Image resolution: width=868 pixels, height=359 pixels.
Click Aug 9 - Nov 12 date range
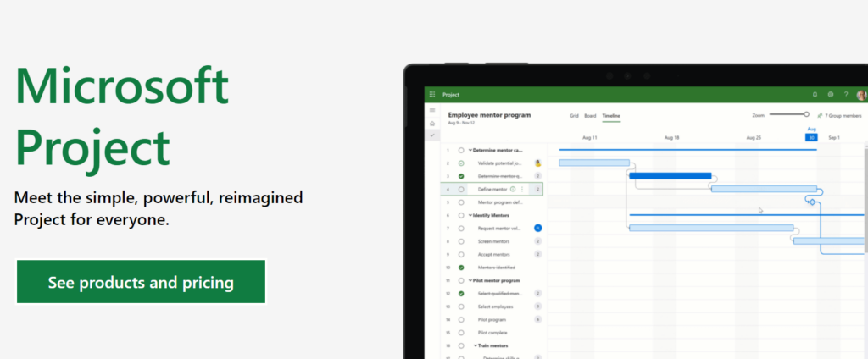(x=459, y=123)
